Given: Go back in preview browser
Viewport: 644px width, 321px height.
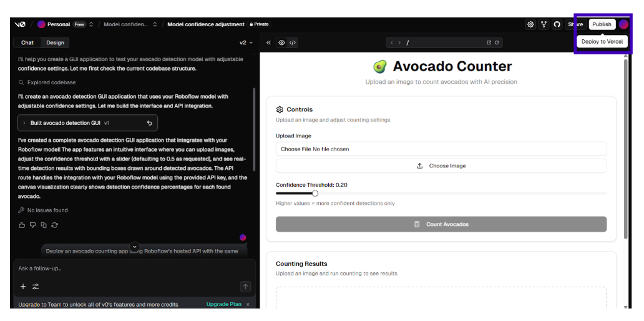Looking at the screenshot, I should pos(391,42).
